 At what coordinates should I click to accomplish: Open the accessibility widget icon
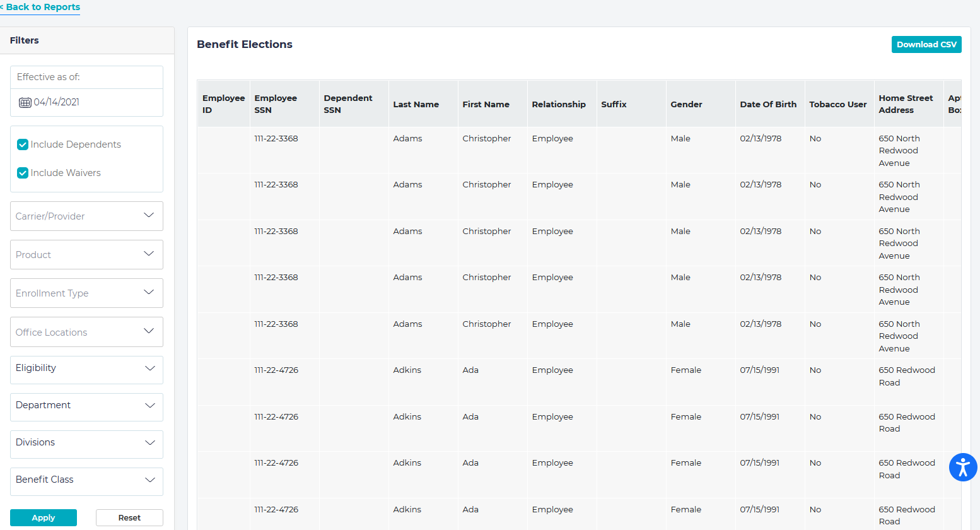(962, 468)
